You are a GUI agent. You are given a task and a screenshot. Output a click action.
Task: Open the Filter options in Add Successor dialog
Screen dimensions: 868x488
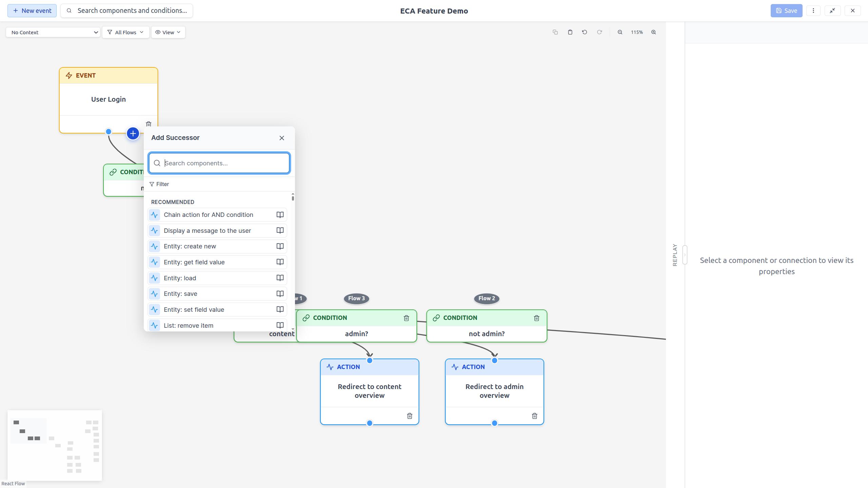click(159, 184)
